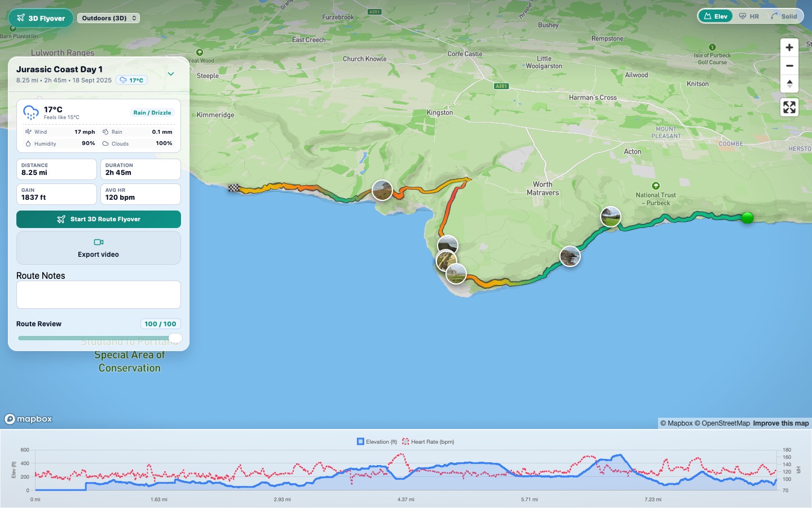
Task: Click the checkered finish flag marker
Action: point(234,188)
